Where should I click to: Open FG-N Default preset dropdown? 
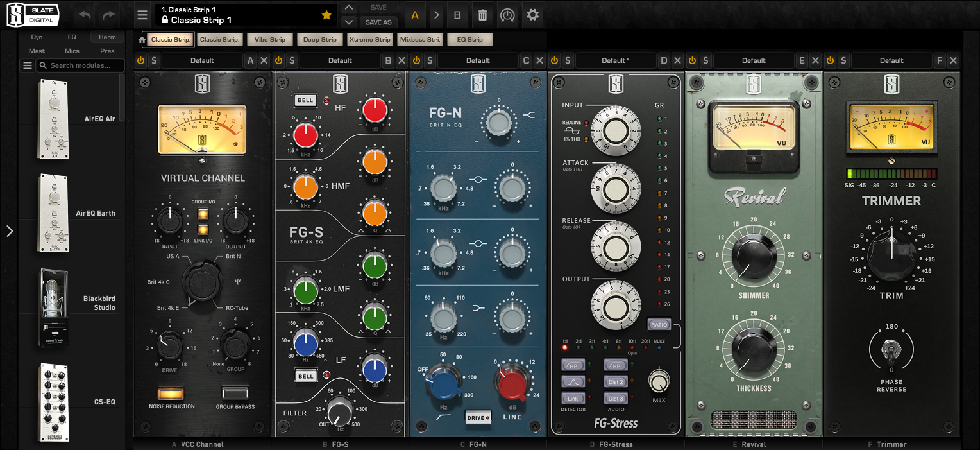coord(478,60)
